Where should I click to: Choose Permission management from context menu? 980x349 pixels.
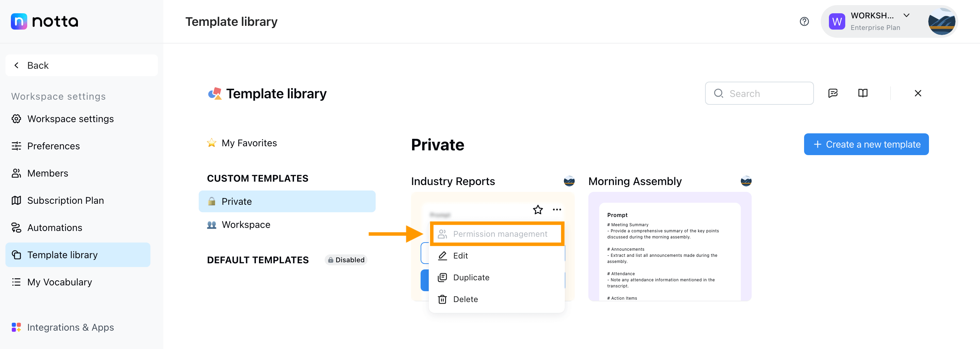point(496,234)
